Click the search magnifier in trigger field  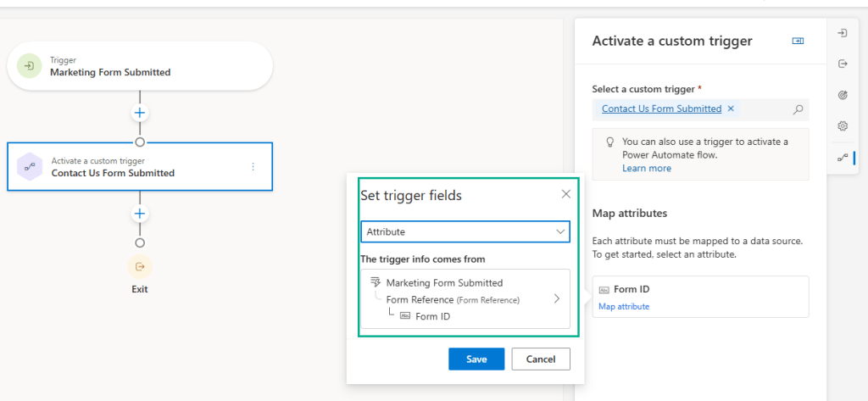798,109
